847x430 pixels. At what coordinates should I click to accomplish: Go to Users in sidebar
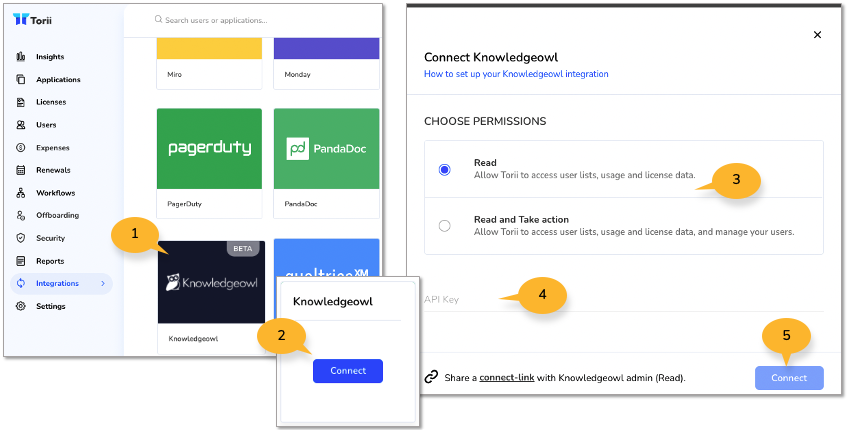coord(46,125)
